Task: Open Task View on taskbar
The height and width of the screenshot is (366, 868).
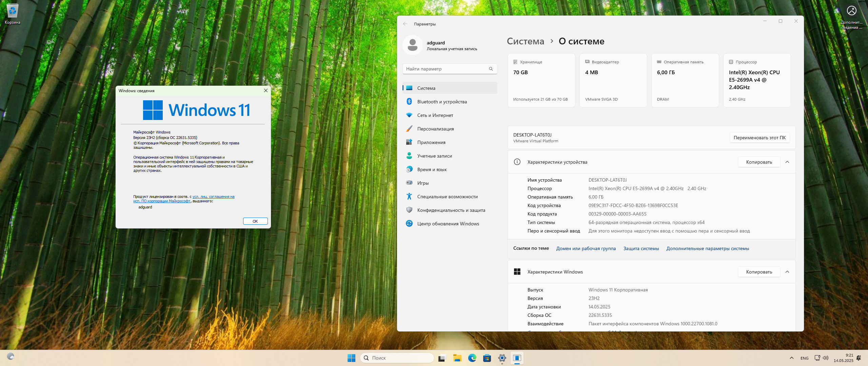Action: tap(442, 358)
